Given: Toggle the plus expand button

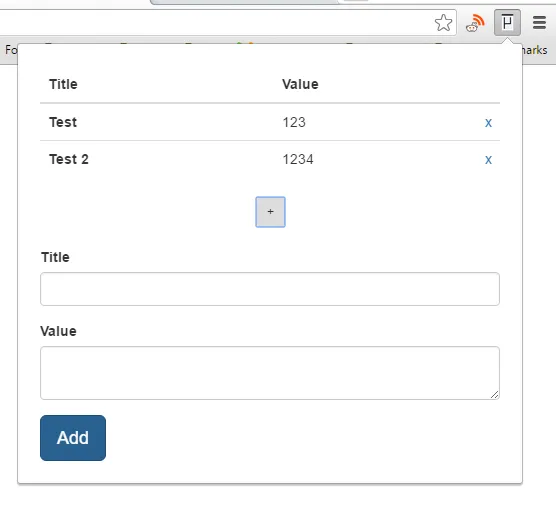Looking at the screenshot, I should [x=271, y=212].
